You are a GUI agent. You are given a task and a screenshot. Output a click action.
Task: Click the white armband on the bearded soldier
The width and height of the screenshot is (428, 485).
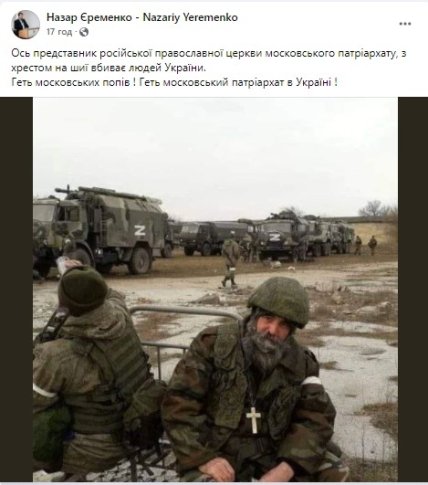[x=310, y=381]
